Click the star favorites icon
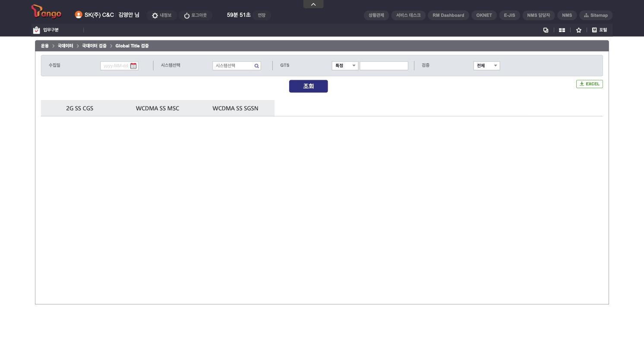Screen dimensions: 644x350 [579, 30]
